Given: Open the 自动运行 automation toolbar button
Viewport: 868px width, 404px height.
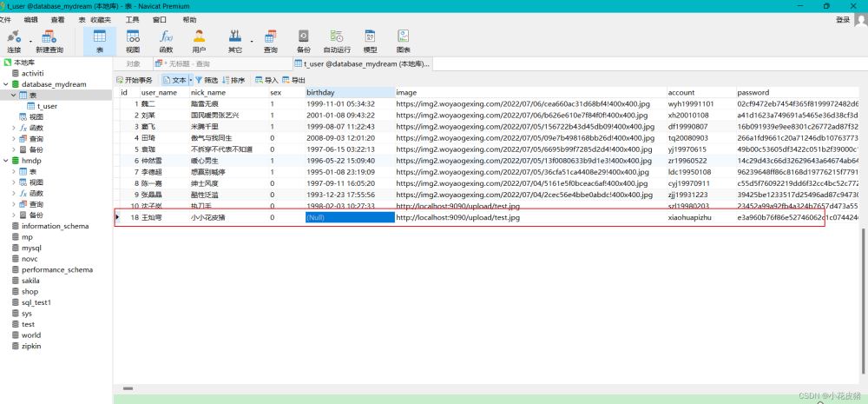Looking at the screenshot, I should coord(337,42).
